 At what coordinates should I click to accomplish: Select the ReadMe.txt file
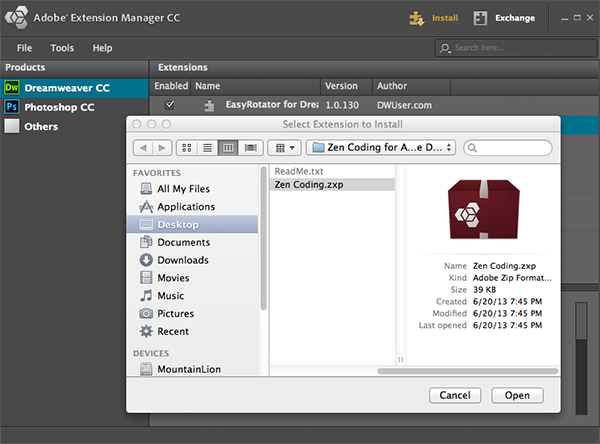(332, 171)
